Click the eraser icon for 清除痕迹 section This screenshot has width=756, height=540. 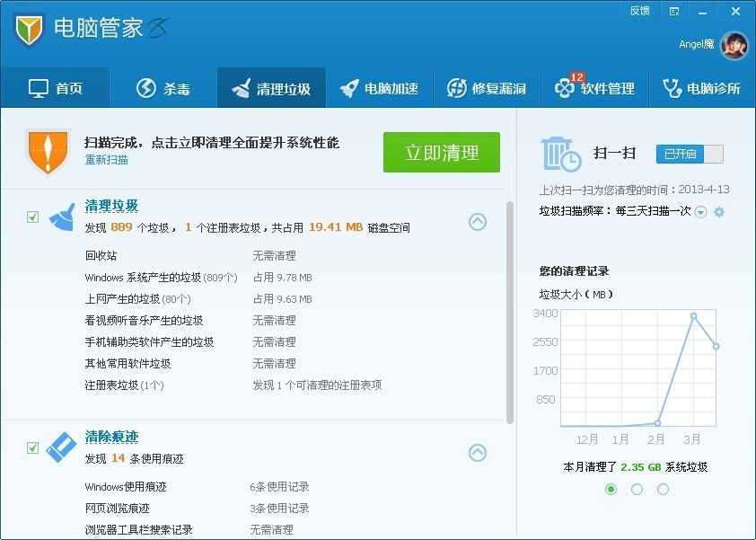(61, 447)
